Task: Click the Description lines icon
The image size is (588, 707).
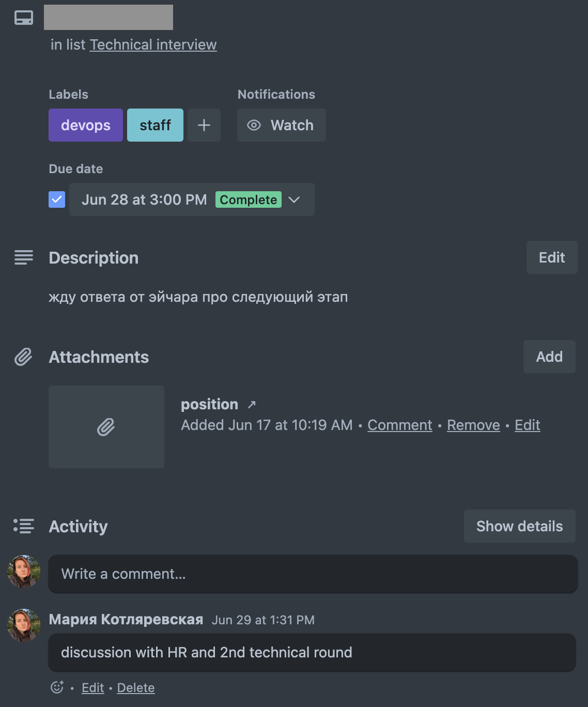Action: [24, 257]
